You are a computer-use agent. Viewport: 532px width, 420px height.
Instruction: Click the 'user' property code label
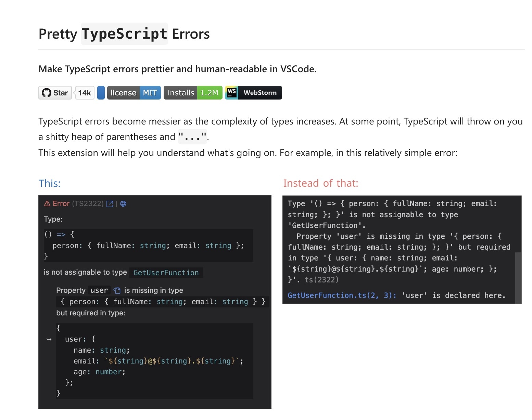pyautogui.click(x=99, y=290)
